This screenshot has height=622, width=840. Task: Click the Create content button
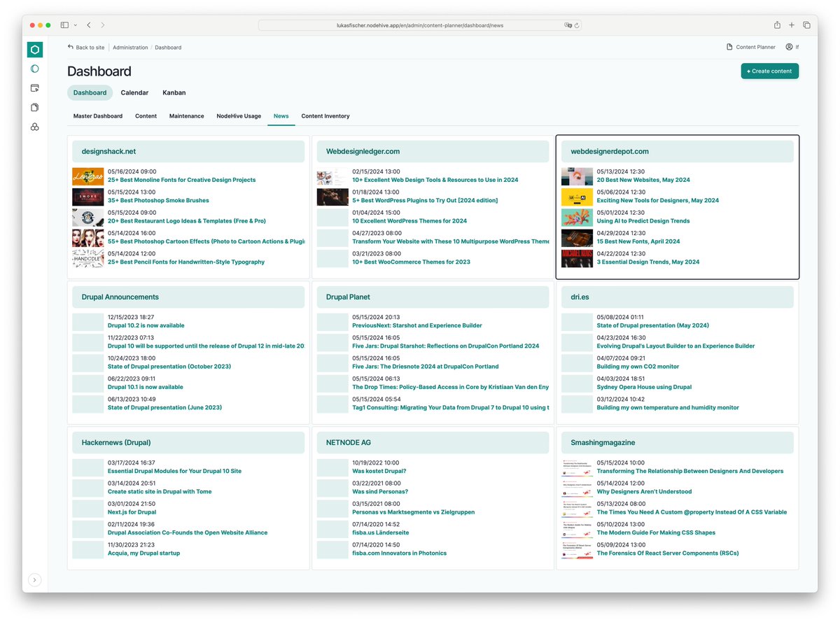(769, 71)
